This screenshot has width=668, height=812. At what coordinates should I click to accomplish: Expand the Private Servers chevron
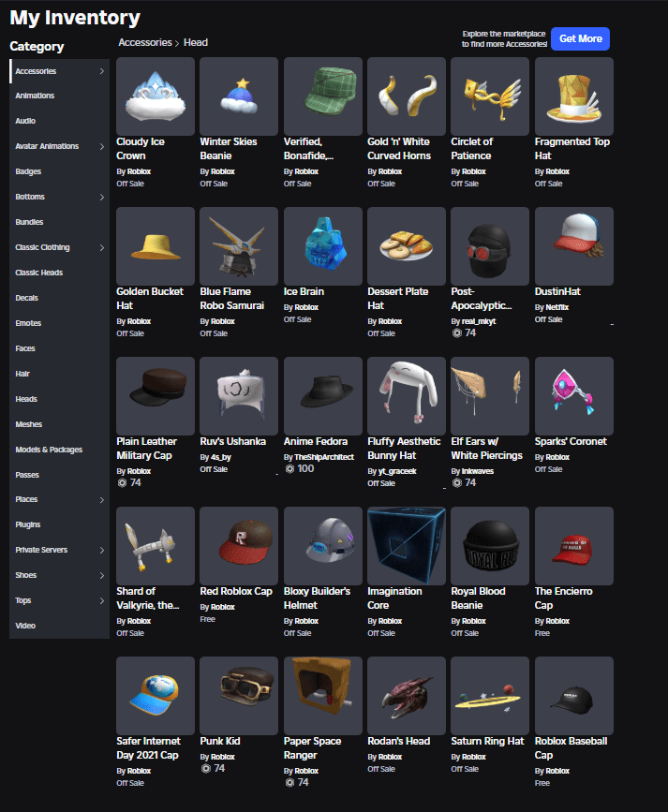click(x=102, y=550)
